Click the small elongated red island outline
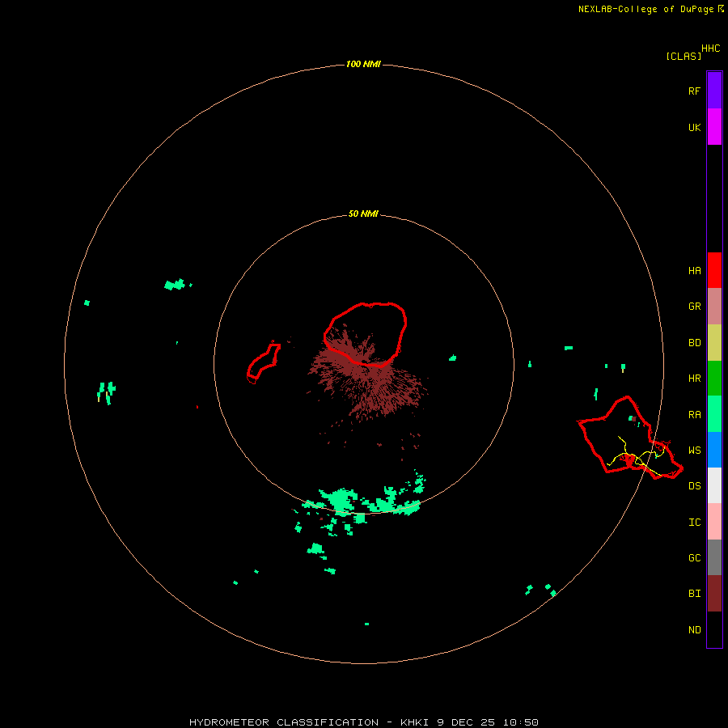 click(263, 363)
